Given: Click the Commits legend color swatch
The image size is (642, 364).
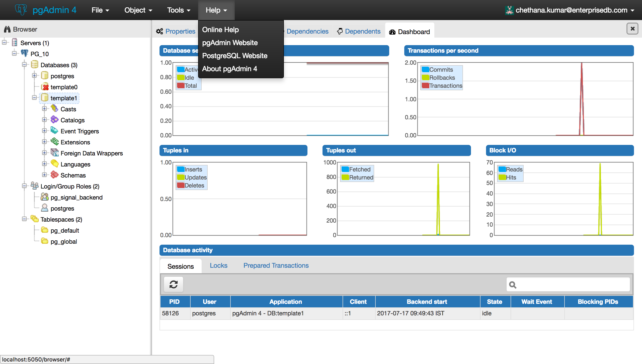Looking at the screenshot, I should 425,69.
